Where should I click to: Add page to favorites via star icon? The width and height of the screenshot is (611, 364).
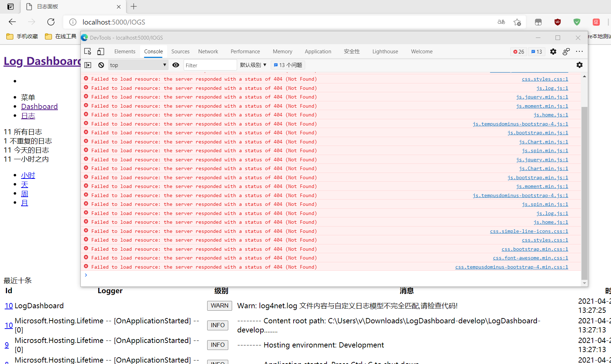point(517,22)
